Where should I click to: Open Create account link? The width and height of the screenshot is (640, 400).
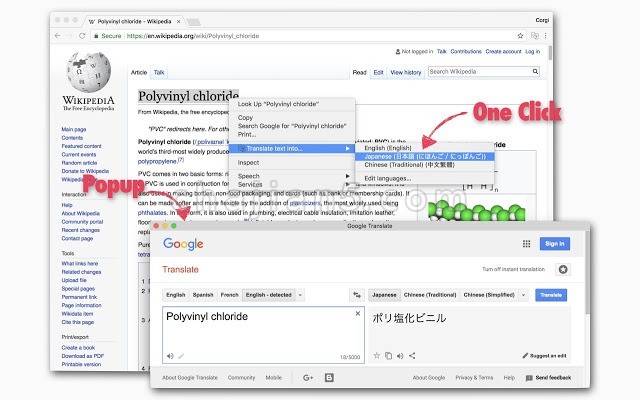click(503, 51)
